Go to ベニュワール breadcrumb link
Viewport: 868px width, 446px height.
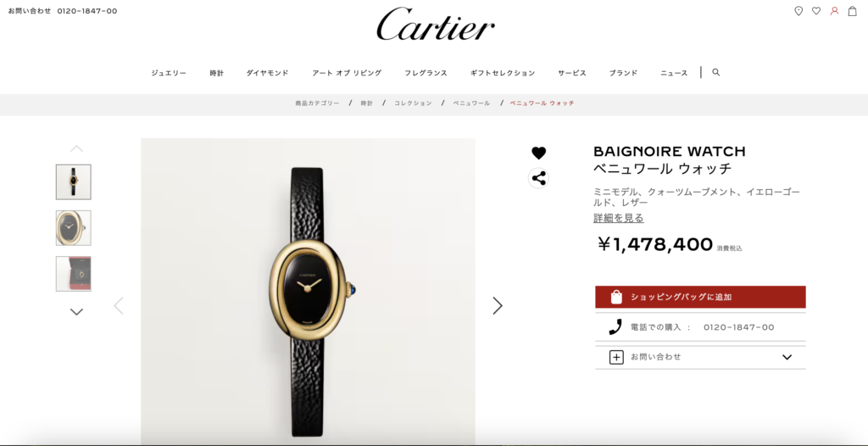pos(471,103)
